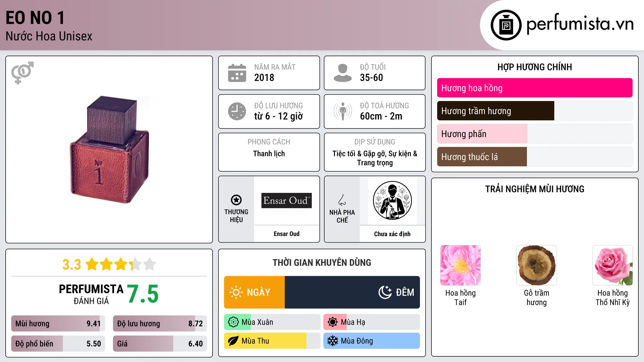
Task: Click the moon icon beside Đêm
Action: tap(385, 292)
